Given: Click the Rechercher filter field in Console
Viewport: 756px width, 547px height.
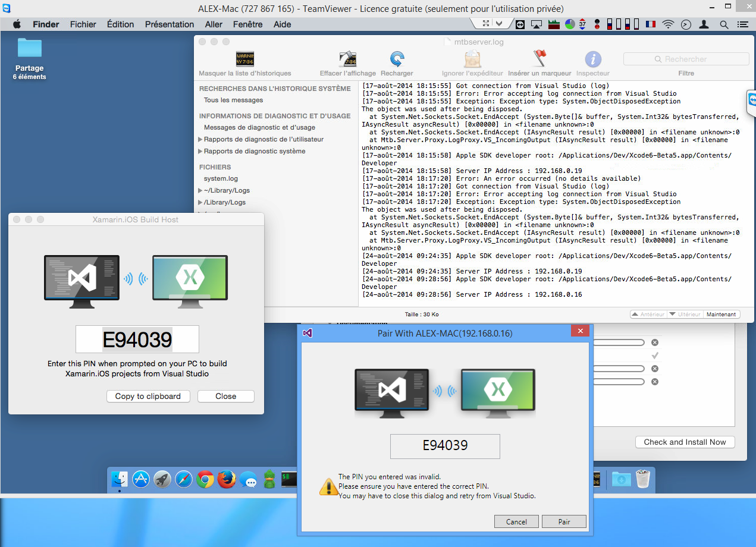Looking at the screenshot, I should [x=686, y=59].
